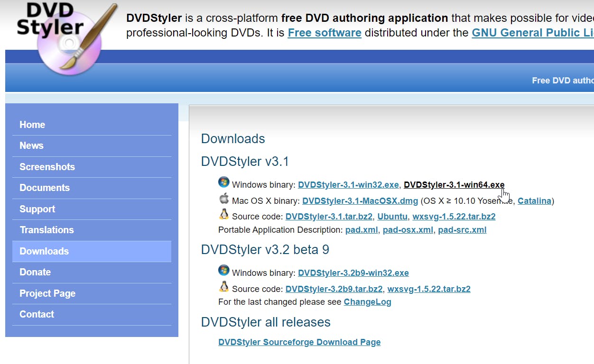This screenshot has height=364, width=594.
Task: Click the DVDStyler v3.2 beta 9 heading
Action: [x=265, y=250]
